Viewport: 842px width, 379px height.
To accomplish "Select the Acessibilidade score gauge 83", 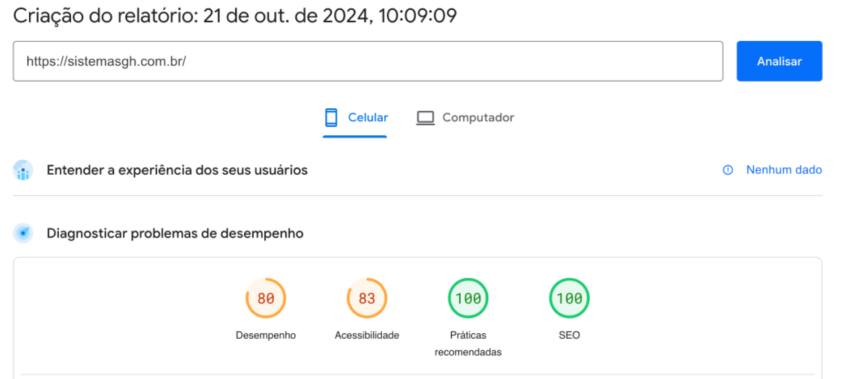I will tap(367, 298).
